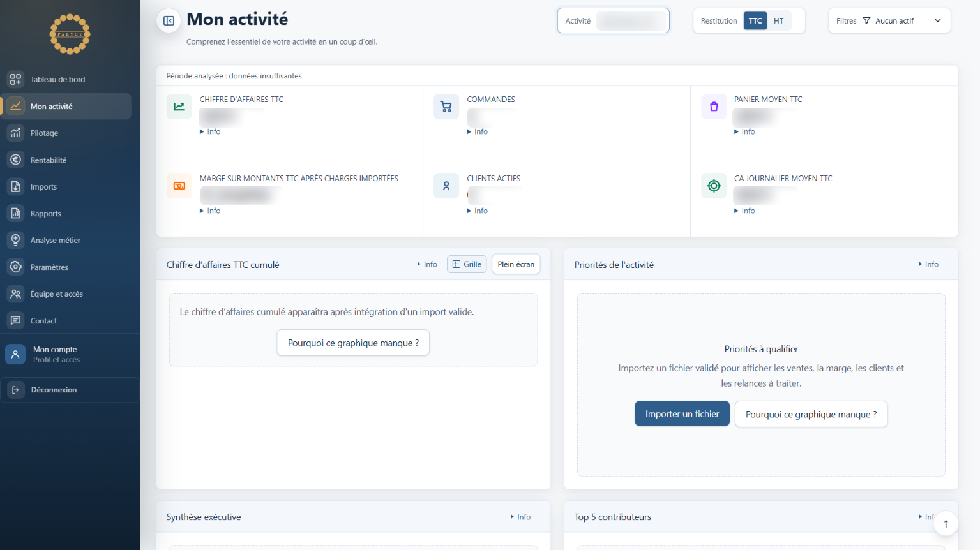Open the Paramètres menu item

[x=66, y=267]
